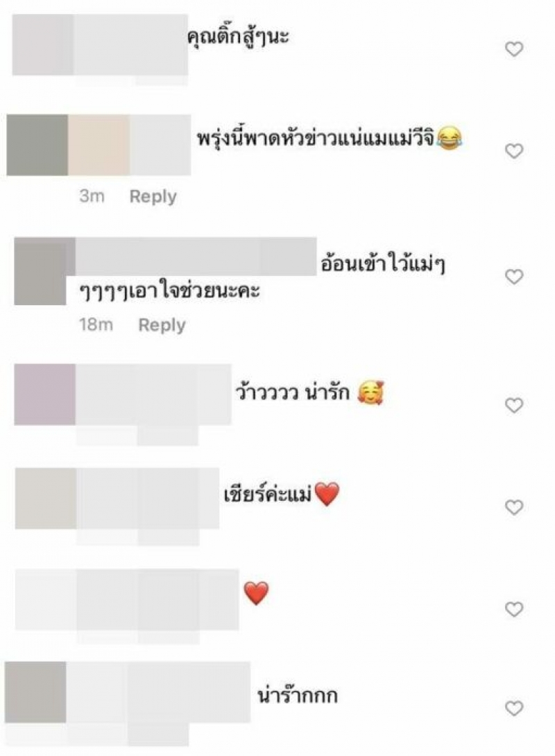
Task: Like the comment containing only a red heart
Action: [514, 610]
